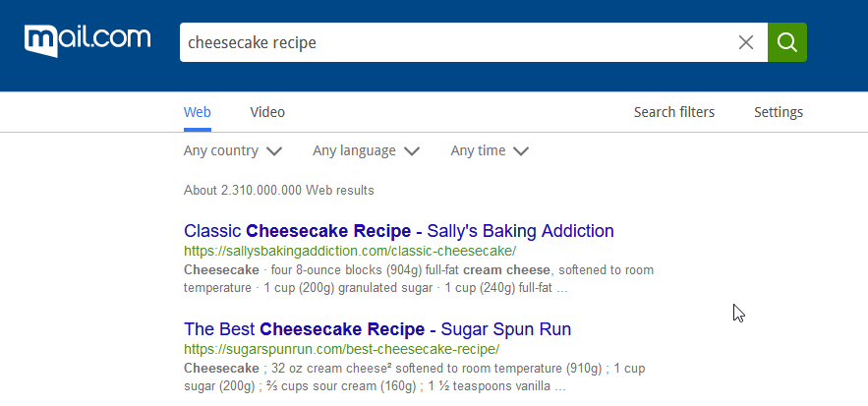
Task: Click the Sugar Spun Run result snippet text
Action: point(414,377)
